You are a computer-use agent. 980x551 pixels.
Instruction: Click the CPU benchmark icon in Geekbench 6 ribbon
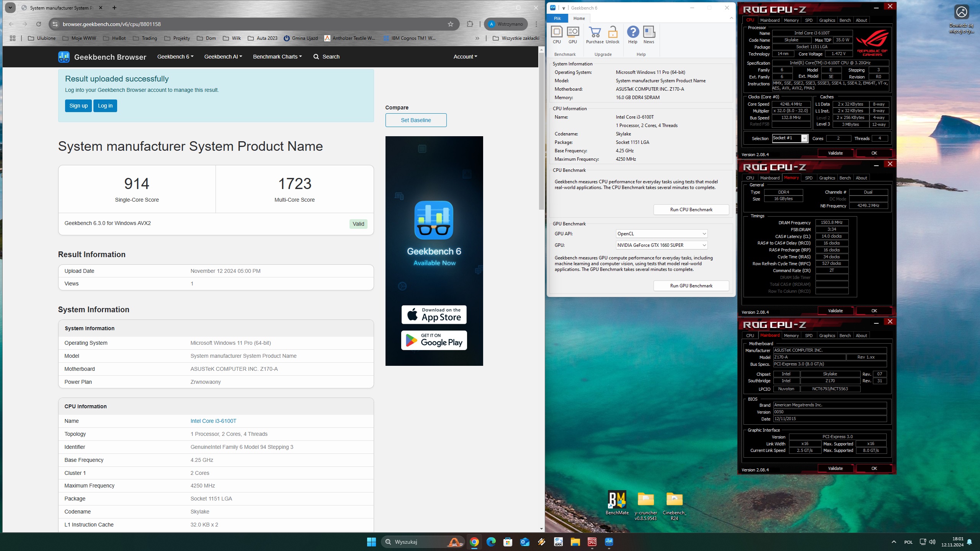[557, 35]
